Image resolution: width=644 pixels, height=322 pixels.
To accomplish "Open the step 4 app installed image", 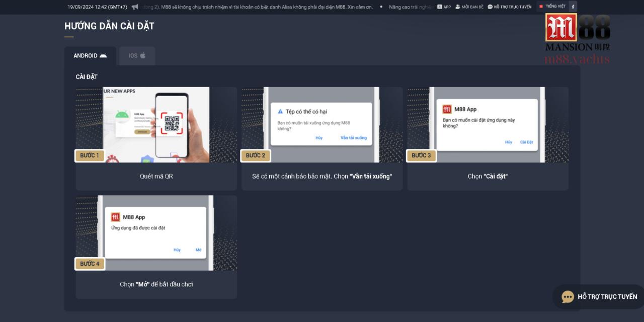I will click(x=156, y=233).
